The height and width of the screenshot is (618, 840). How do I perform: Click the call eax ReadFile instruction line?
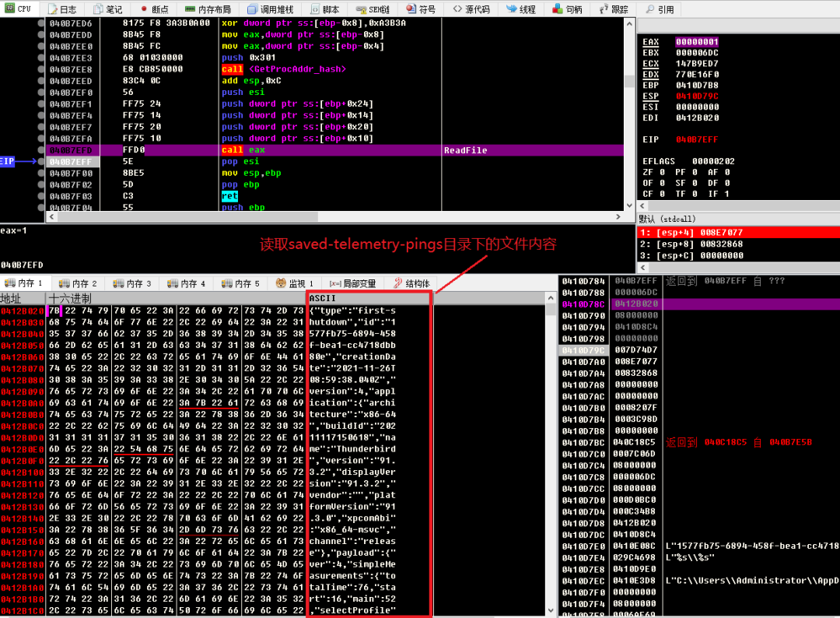[334, 150]
